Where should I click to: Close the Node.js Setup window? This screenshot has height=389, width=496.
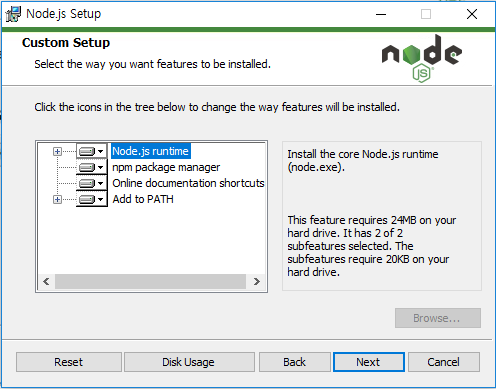(472, 14)
